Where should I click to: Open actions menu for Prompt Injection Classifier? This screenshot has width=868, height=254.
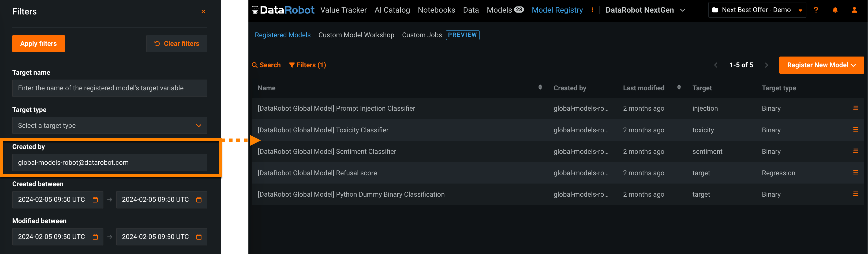click(x=855, y=108)
